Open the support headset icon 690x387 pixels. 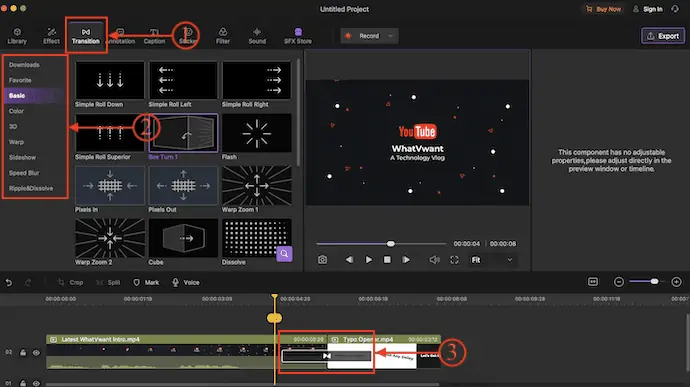(675, 9)
